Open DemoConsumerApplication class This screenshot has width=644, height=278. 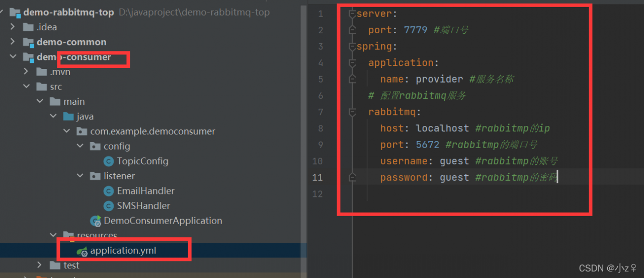click(x=163, y=221)
